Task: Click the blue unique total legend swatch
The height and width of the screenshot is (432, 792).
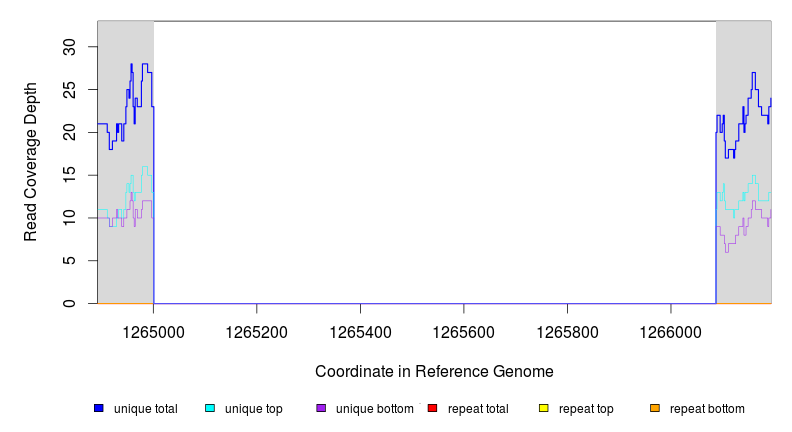Action: (x=99, y=409)
